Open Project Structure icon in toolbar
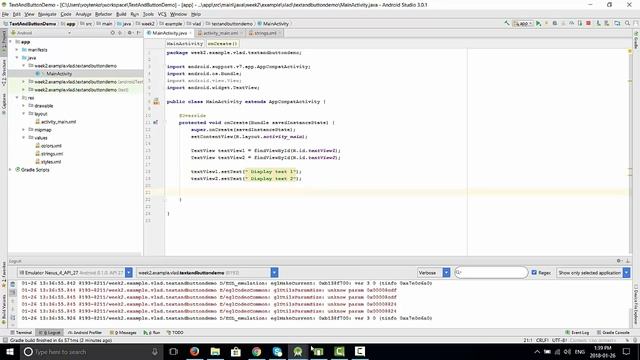 click(x=617, y=24)
